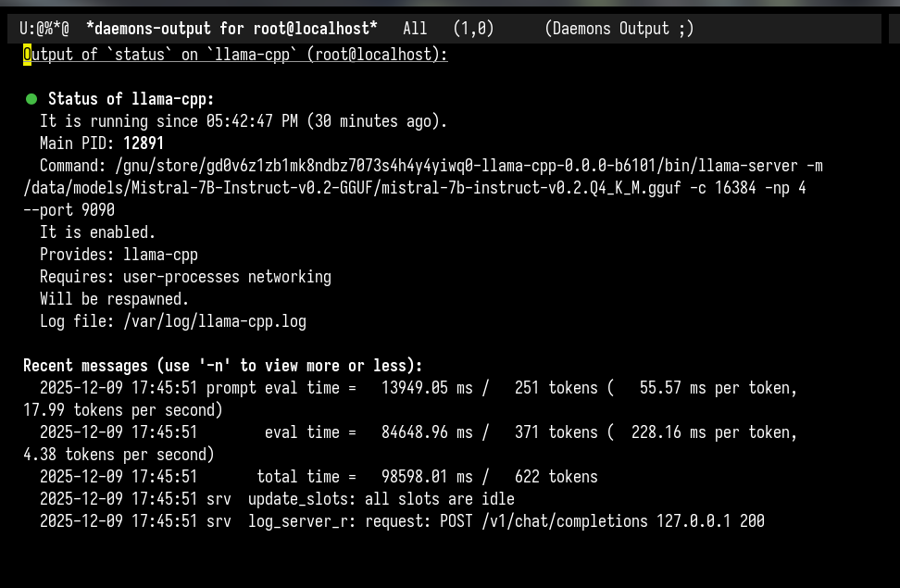Click the 'It is enabled.' status line
Image resolution: width=900 pixels, height=588 pixels.
97,232
